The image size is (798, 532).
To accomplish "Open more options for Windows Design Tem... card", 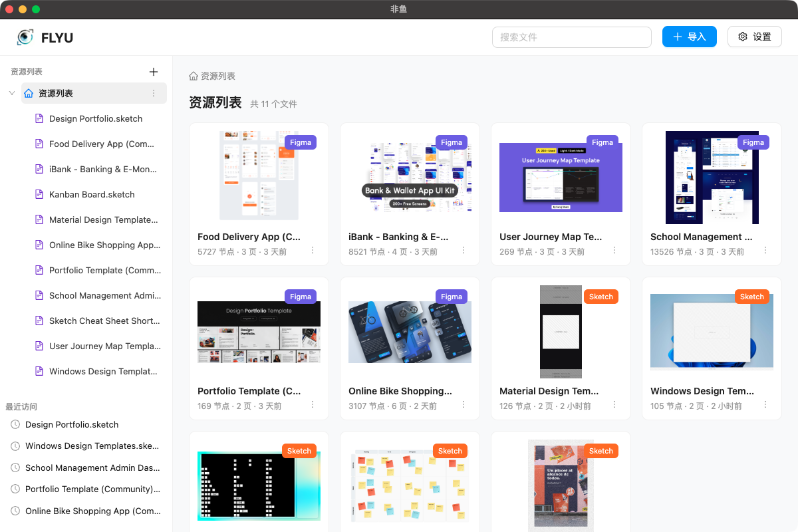I will pos(765,405).
